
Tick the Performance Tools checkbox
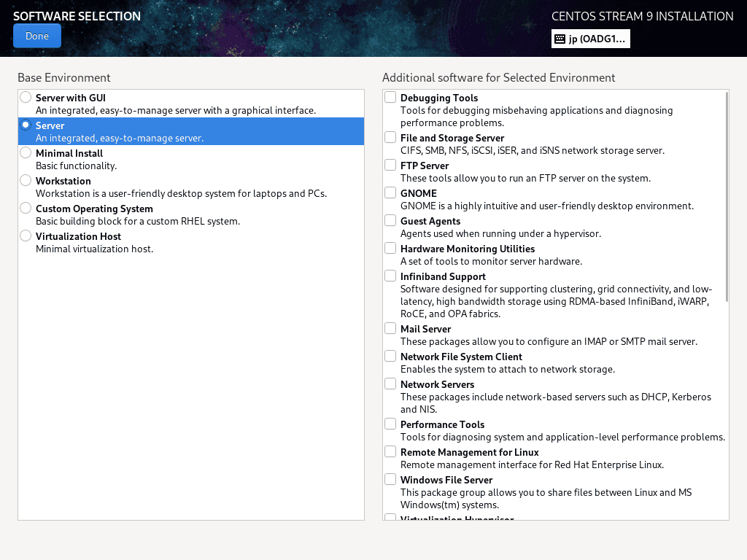coord(390,424)
